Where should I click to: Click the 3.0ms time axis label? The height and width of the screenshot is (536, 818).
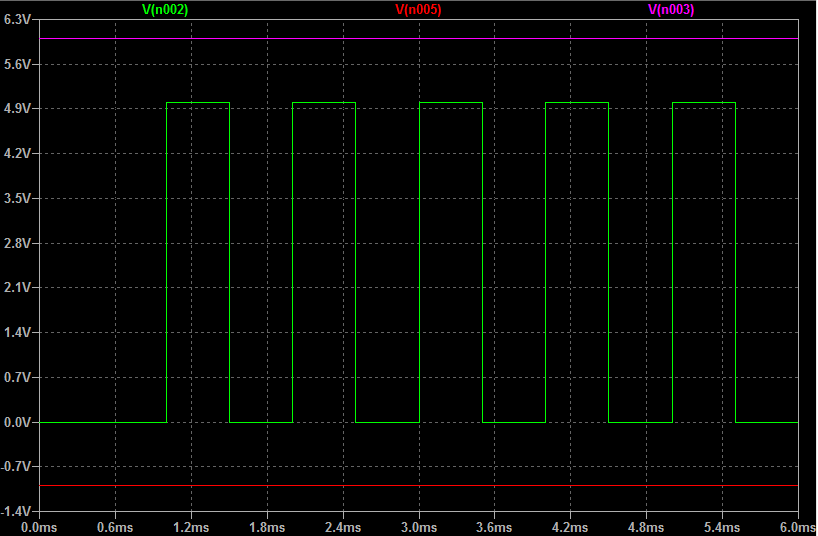[x=418, y=527]
